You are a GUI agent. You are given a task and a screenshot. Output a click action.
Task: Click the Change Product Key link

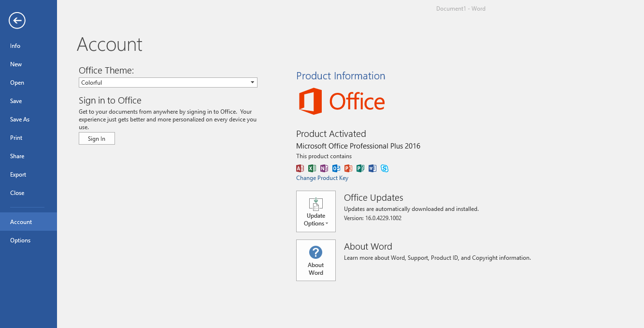coord(322,178)
